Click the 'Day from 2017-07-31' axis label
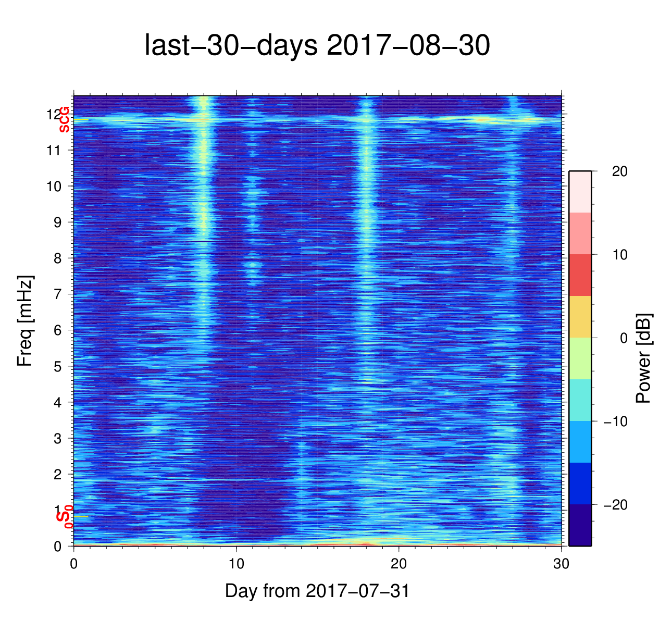Screen dimensions: 672x620 click(x=317, y=591)
